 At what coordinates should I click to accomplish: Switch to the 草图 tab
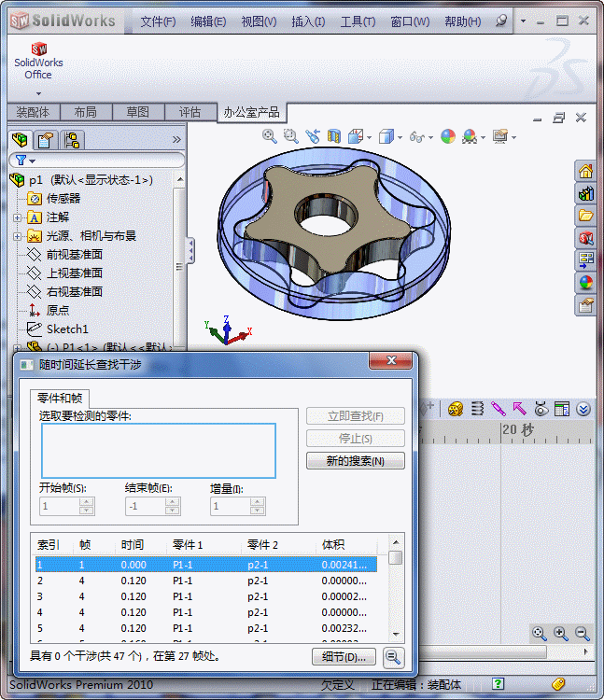[137, 112]
